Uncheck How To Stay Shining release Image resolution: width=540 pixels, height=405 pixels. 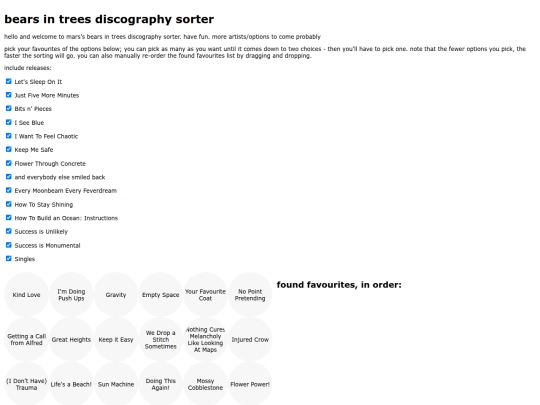coord(9,204)
